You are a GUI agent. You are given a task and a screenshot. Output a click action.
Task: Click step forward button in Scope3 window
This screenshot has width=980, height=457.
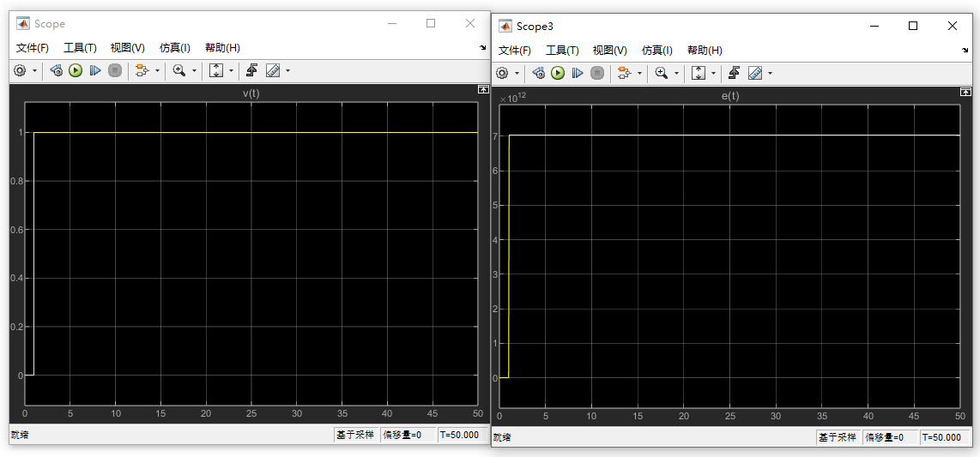click(578, 73)
